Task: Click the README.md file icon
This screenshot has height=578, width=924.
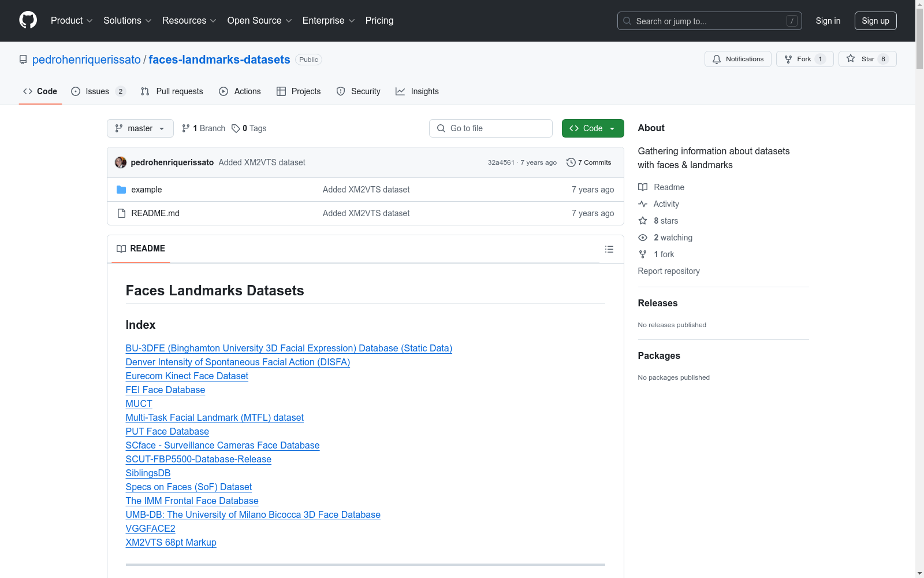Action: [x=121, y=213]
